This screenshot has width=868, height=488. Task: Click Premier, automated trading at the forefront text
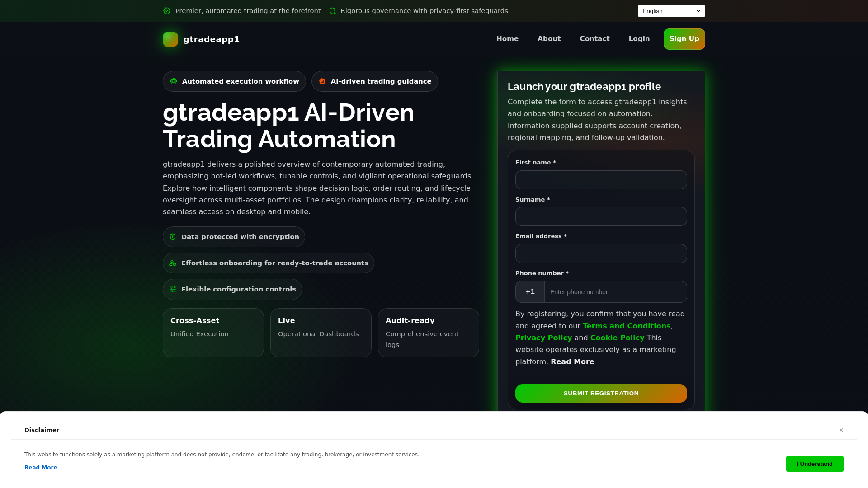pos(248,11)
